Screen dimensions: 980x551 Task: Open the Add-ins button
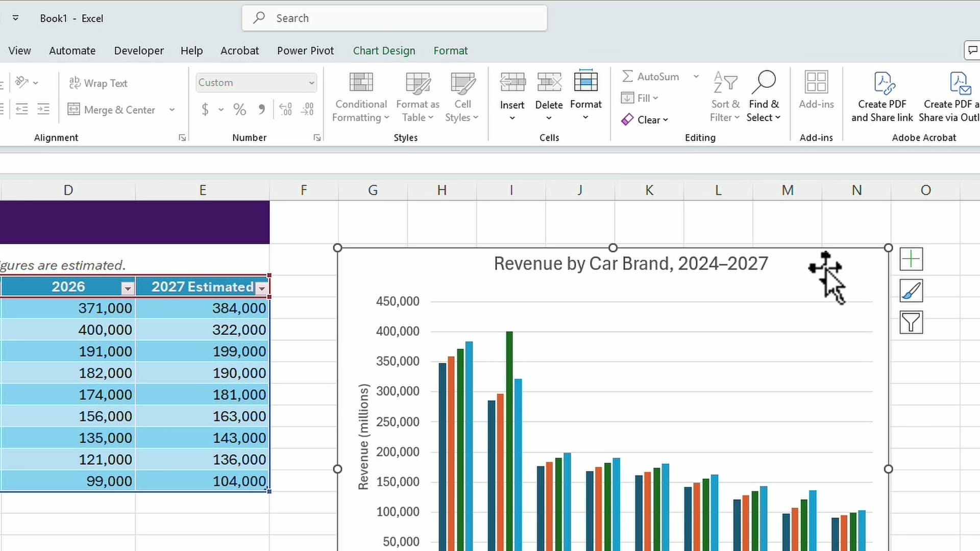click(x=816, y=91)
